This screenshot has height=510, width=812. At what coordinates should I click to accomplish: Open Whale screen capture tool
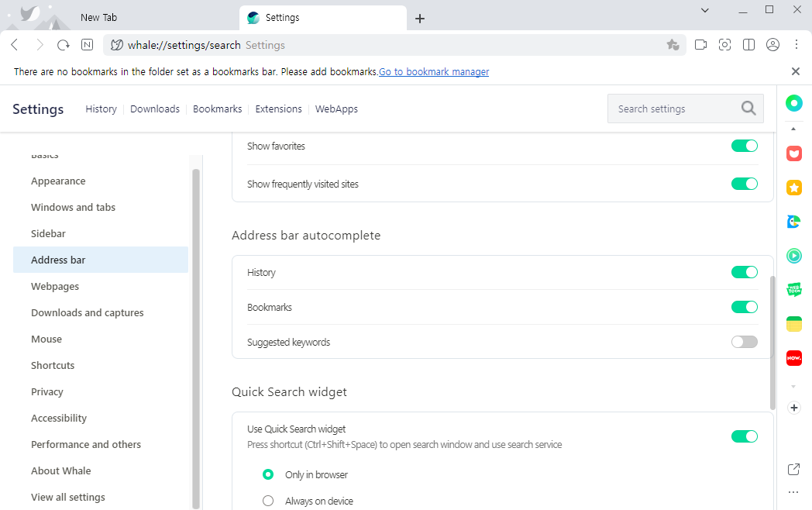pyautogui.click(x=724, y=45)
